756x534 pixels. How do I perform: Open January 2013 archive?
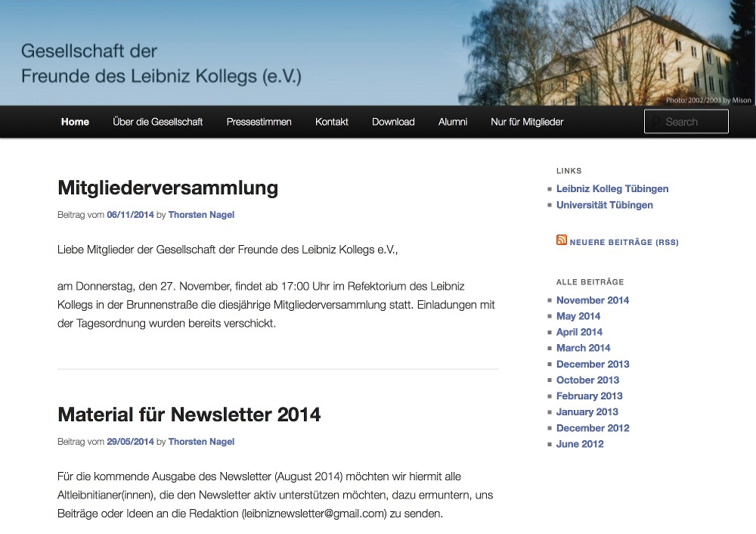[x=587, y=412]
